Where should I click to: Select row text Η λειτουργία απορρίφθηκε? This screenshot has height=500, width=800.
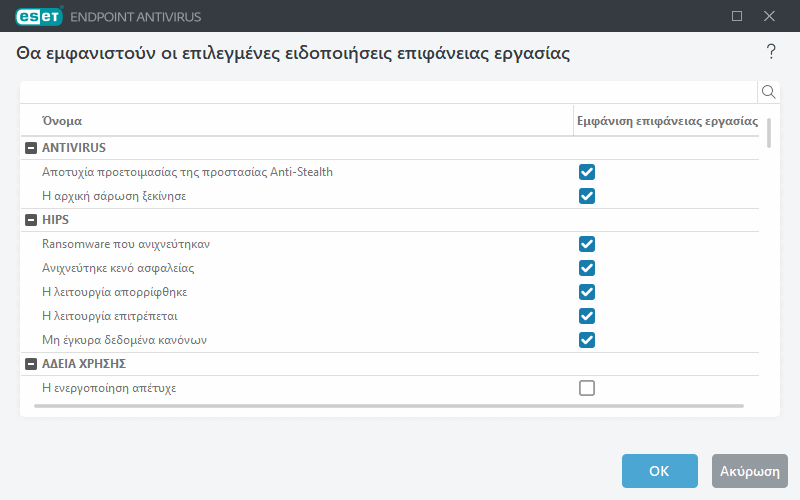(114, 292)
